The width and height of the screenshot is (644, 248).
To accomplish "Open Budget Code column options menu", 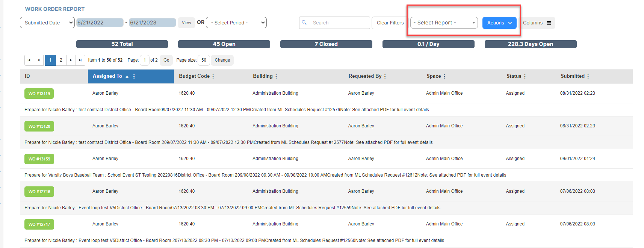I will pos(213,76).
